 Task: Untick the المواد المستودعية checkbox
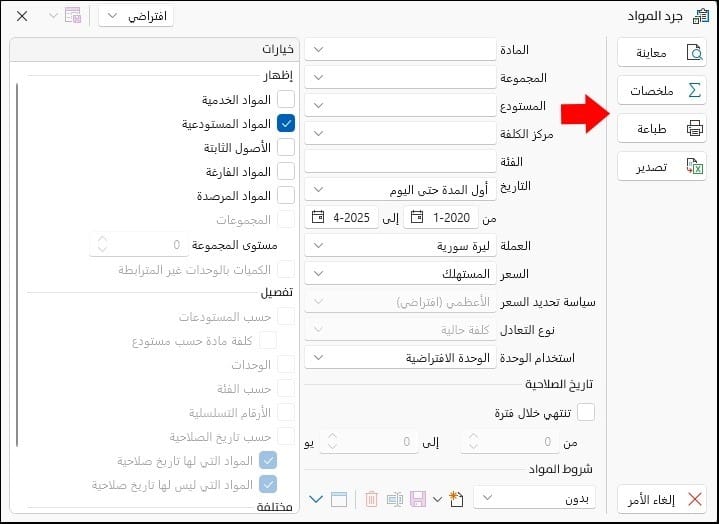click(286, 123)
